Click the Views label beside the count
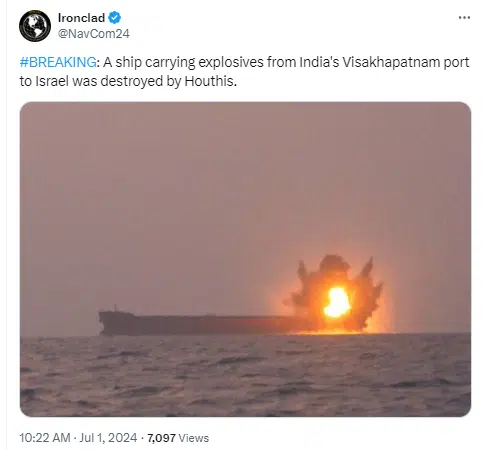Screen dimensions: 484x450 pos(194,438)
